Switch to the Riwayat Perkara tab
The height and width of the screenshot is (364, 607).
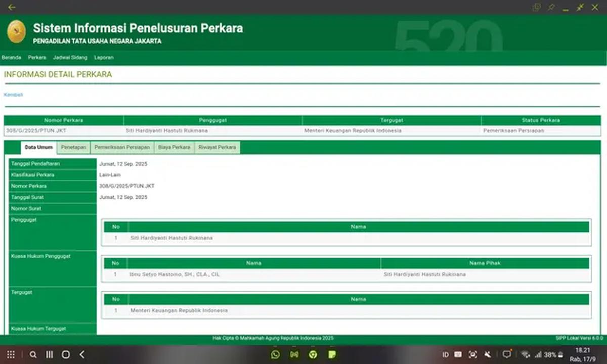tap(217, 147)
